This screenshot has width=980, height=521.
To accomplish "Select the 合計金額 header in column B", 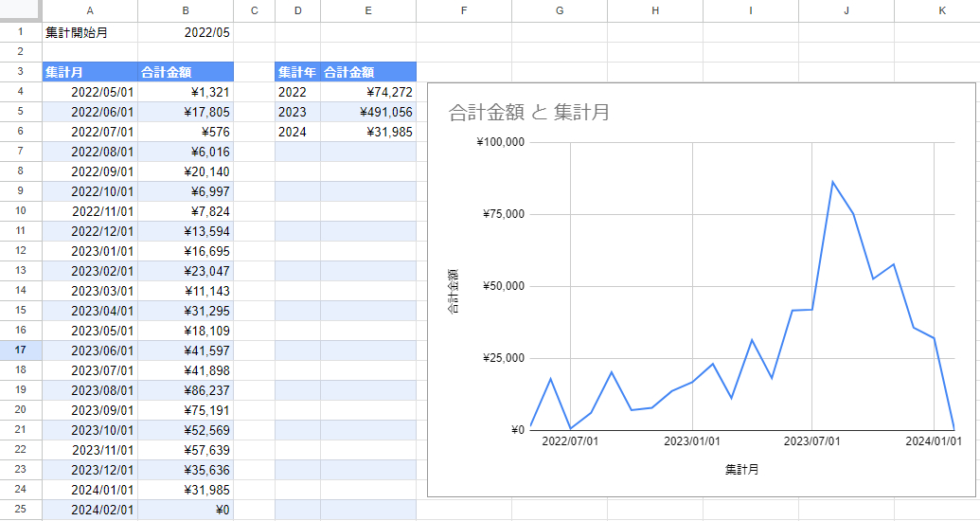I will 186,72.
